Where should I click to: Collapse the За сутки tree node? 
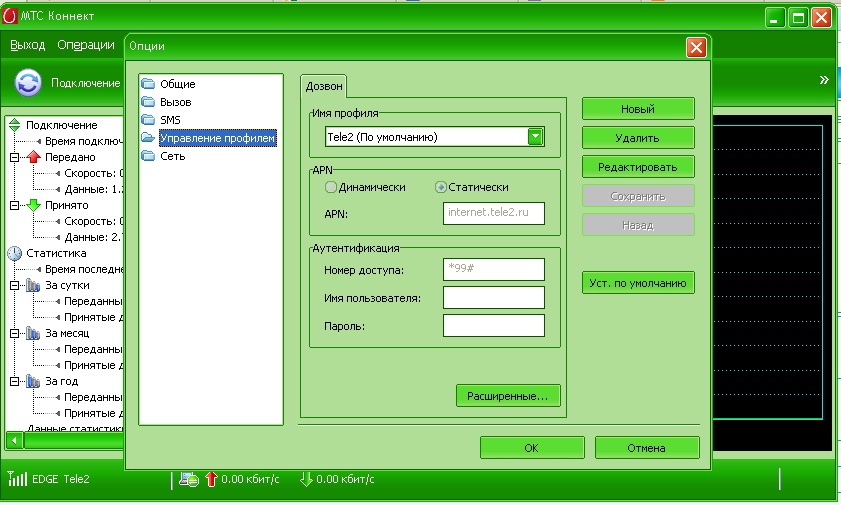coord(14,286)
